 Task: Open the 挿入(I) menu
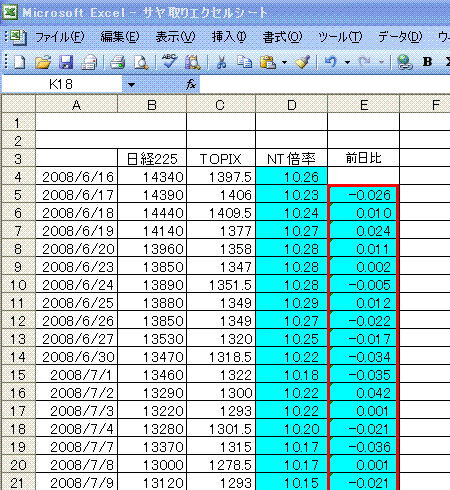(x=229, y=37)
